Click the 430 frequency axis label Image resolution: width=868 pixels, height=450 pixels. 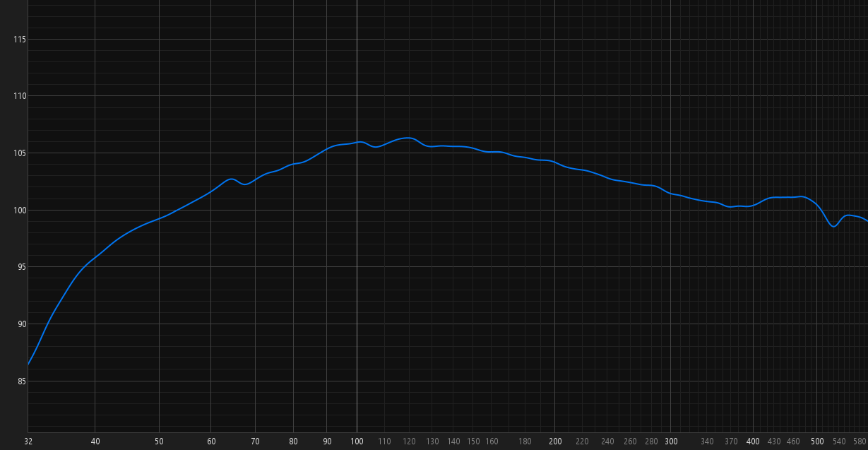775,442
